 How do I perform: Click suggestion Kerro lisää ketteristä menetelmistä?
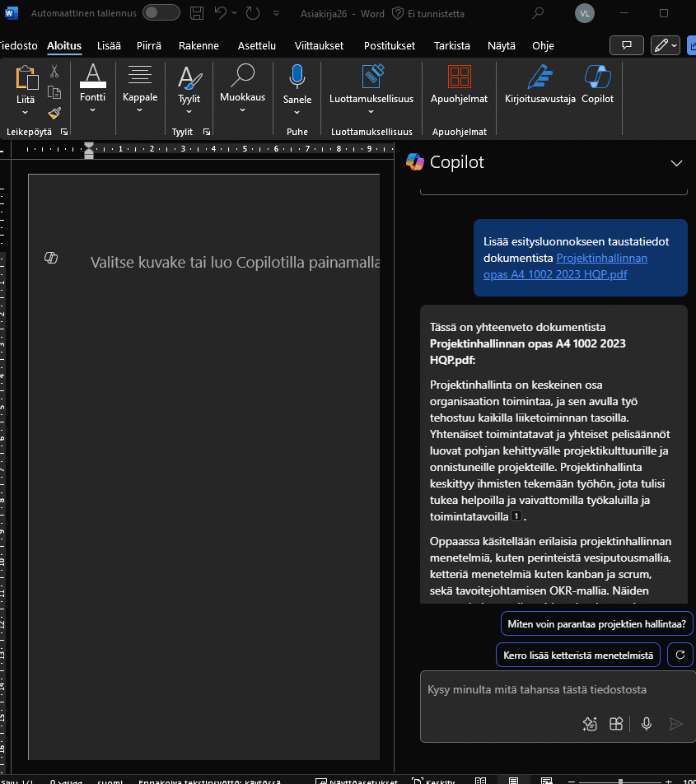(577, 655)
